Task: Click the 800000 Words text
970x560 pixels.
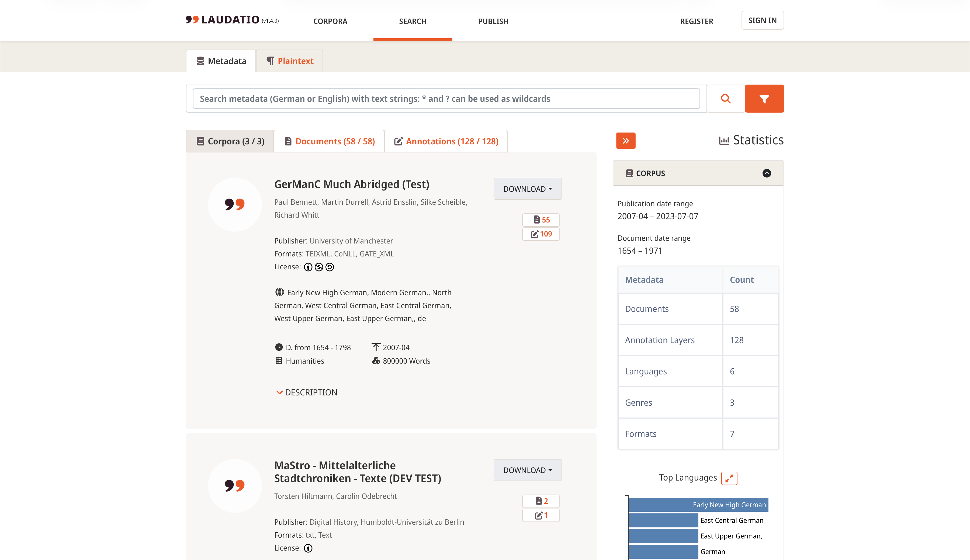Action: pyautogui.click(x=407, y=361)
